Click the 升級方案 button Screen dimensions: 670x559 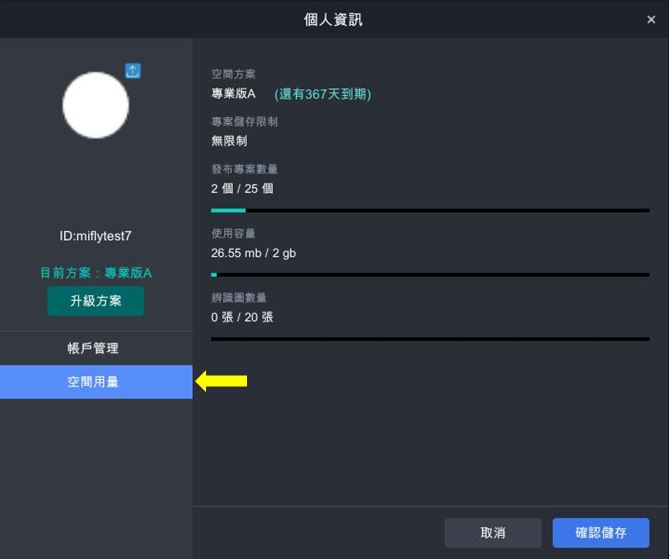[x=96, y=301]
